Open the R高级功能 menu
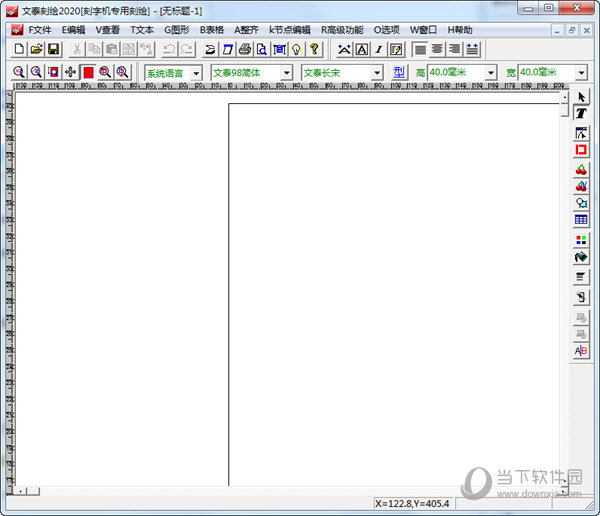This screenshot has width=600, height=516. click(342, 30)
